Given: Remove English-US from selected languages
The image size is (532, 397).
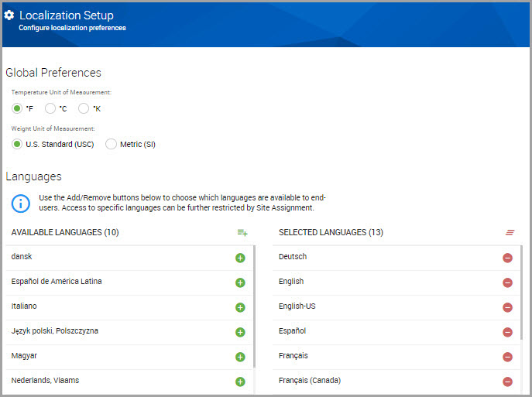Looking at the screenshot, I should click(x=507, y=307).
